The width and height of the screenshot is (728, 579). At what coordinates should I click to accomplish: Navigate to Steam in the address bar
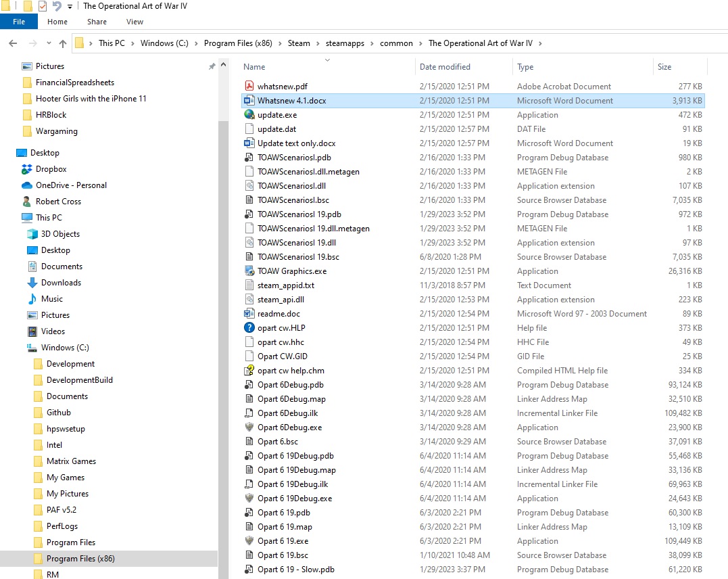pyautogui.click(x=299, y=43)
